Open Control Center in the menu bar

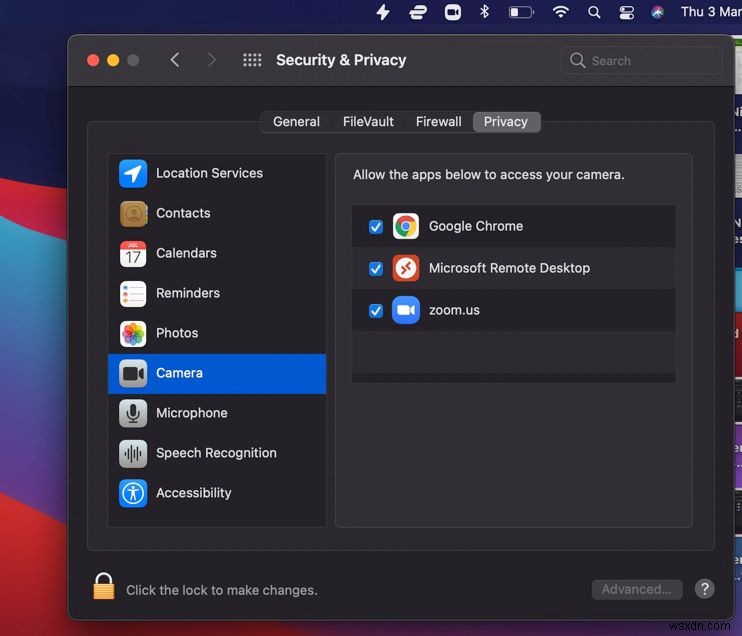pyautogui.click(x=626, y=12)
